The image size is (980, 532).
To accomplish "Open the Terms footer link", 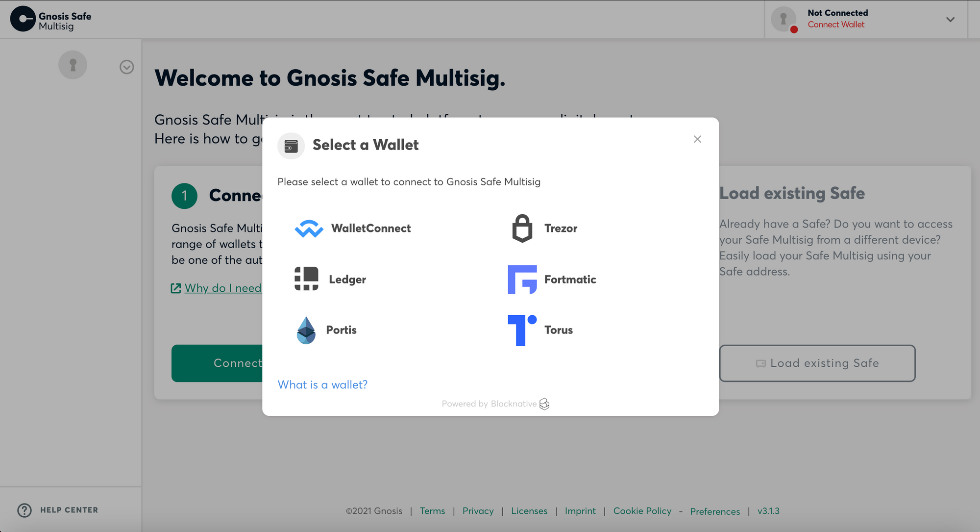I will 432,511.
